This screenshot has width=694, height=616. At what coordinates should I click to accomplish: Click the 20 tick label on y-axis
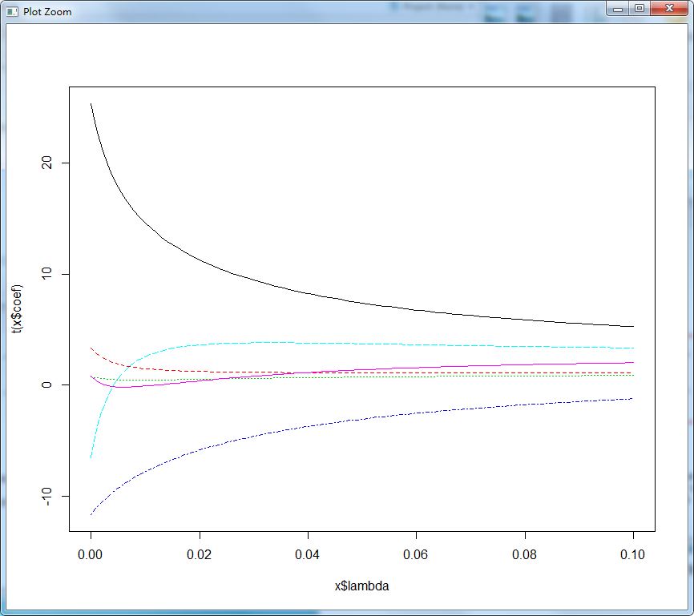tap(46, 163)
